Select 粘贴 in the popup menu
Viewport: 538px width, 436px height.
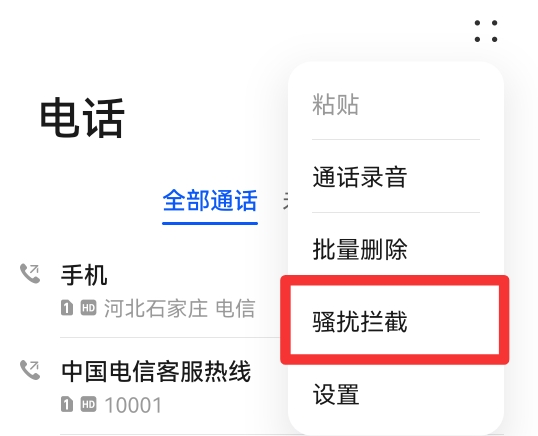396,104
